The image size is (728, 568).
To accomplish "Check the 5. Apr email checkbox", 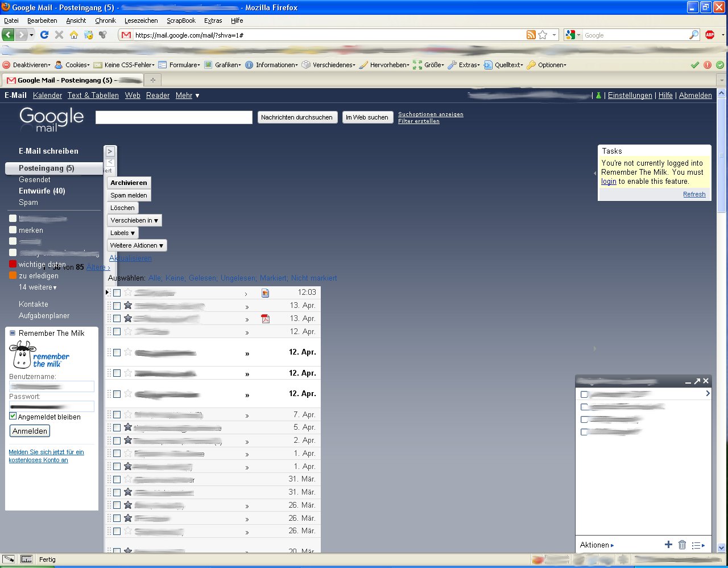I will tap(117, 427).
